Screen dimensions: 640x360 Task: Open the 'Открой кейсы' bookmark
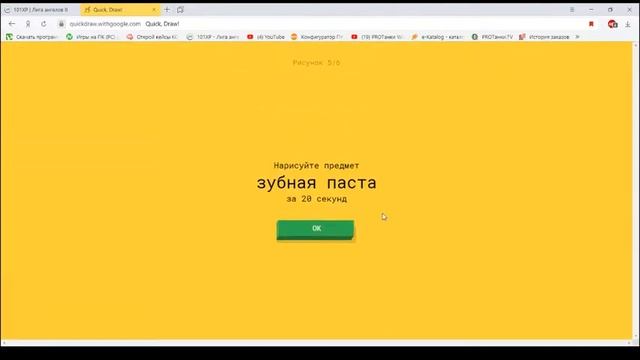click(152, 37)
